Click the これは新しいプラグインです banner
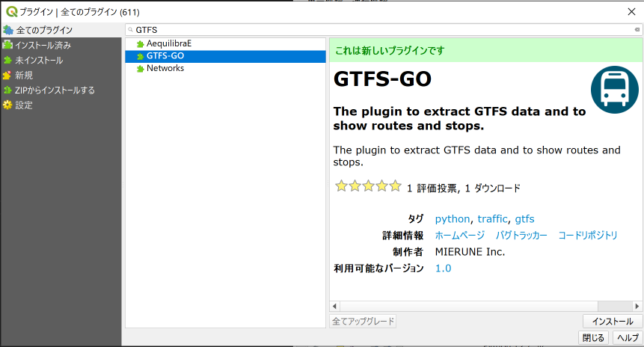The image size is (644, 347). click(486, 51)
